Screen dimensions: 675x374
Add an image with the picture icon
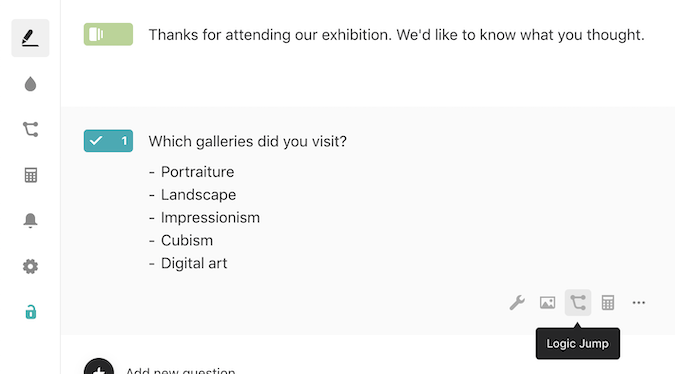point(547,303)
